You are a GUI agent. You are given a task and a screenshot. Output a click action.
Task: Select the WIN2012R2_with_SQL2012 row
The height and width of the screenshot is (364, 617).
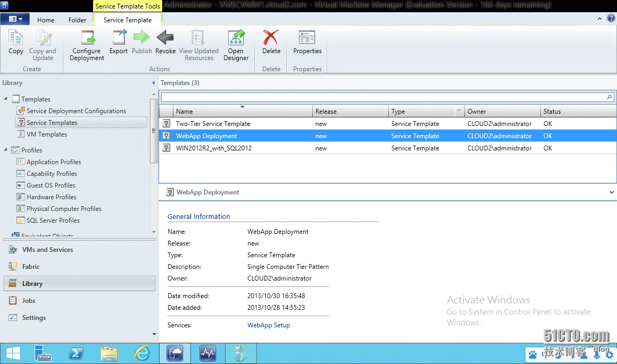(388, 148)
